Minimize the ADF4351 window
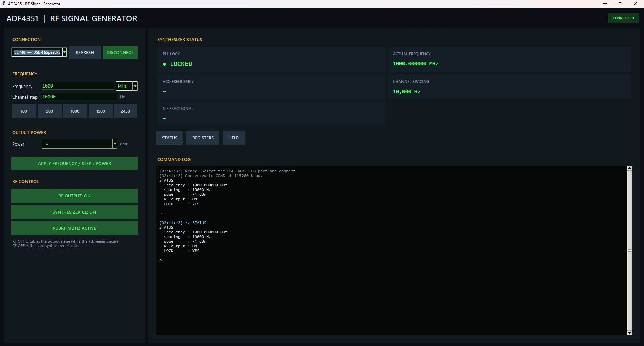This screenshot has height=346, width=644. coord(605,4)
